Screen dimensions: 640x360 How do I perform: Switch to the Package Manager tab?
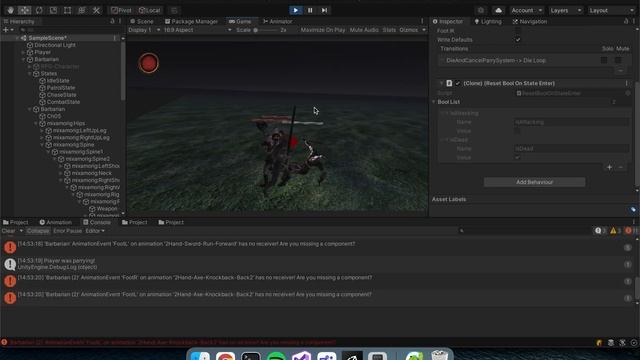coord(191,21)
